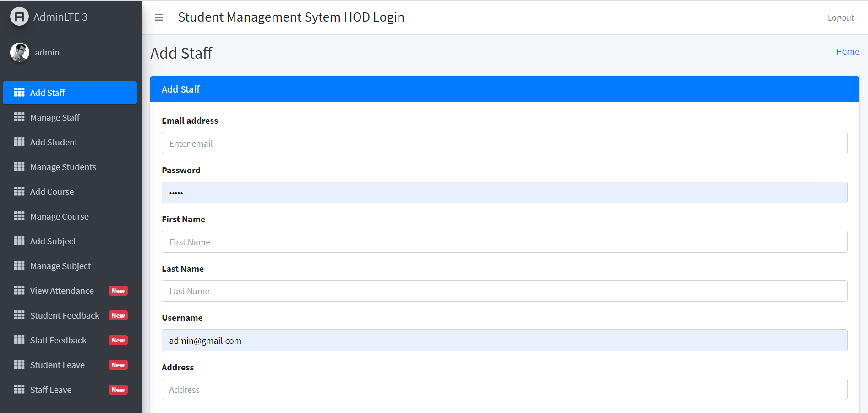Open Manage Course menu item
This screenshot has height=413, width=868.
pyautogui.click(x=70, y=216)
